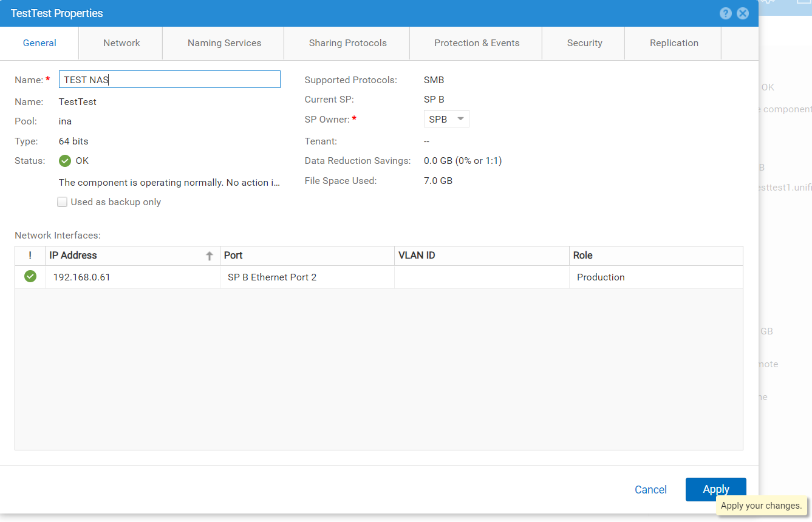Screen dimensions: 812x522
Task: Apply your changes
Action: tap(715, 489)
